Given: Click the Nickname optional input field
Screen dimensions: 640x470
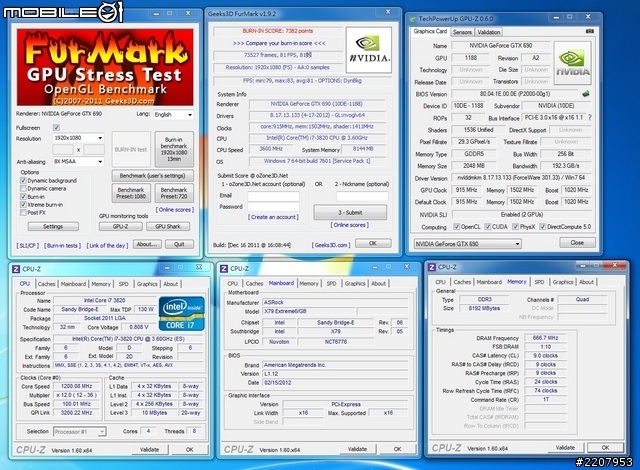Looking at the screenshot, I should click(362, 196).
